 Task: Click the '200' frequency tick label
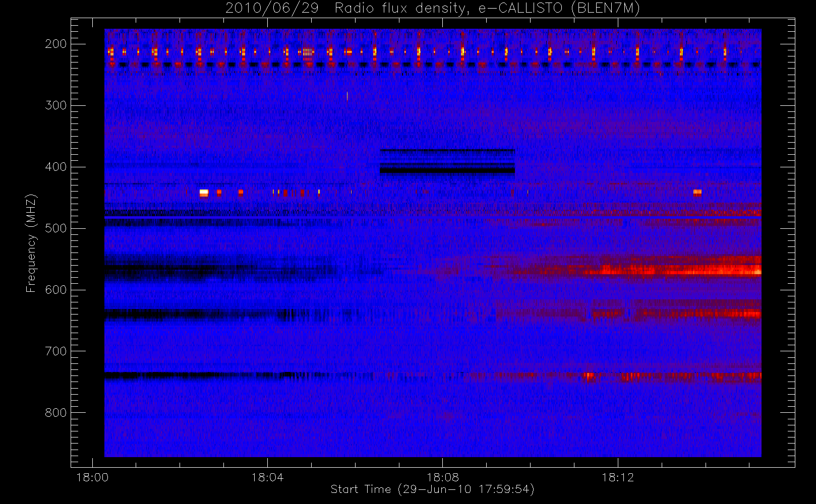[x=55, y=44]
